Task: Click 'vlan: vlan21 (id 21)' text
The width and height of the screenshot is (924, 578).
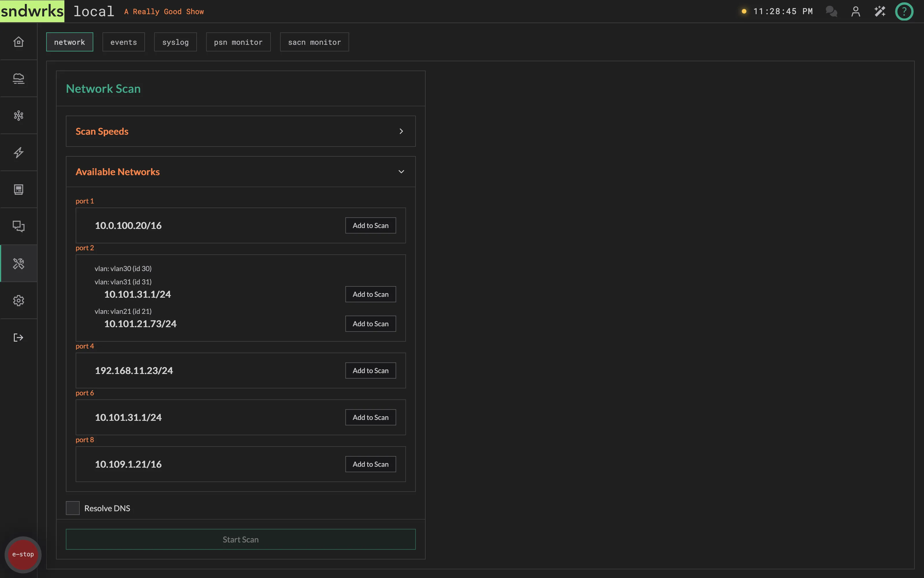Action: [x=123, y=312]
